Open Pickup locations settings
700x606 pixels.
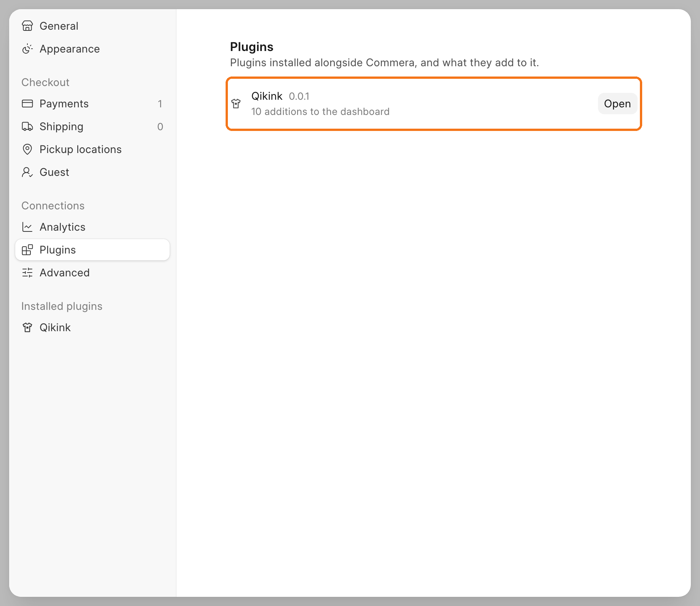point(92,149)
